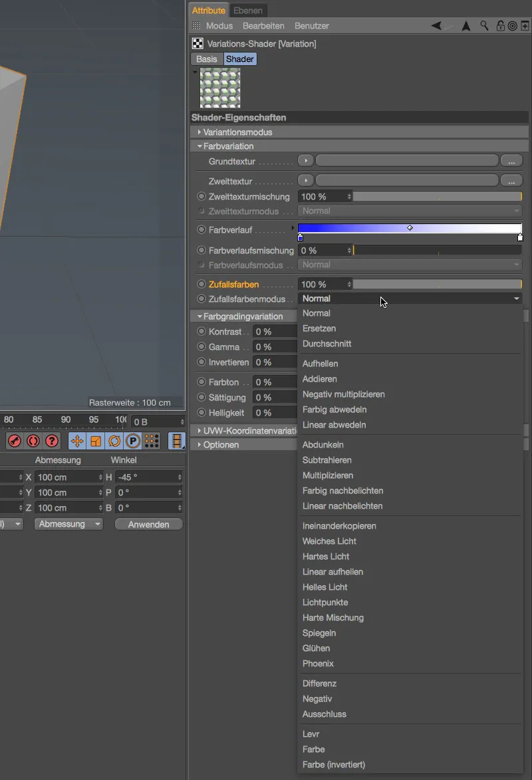532x780 pixels.
Task: Toggle rotation recording icon
Action: tap(114, 441)
